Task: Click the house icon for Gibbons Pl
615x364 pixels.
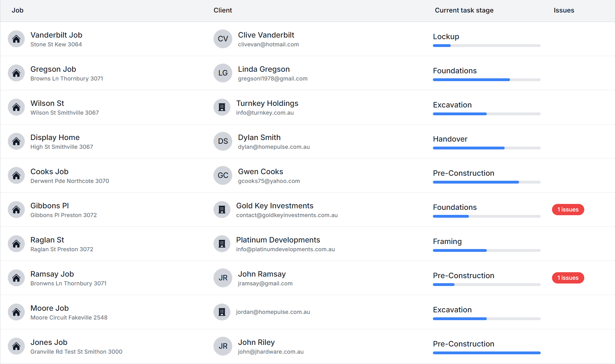Action: click(x=16, y=210)
